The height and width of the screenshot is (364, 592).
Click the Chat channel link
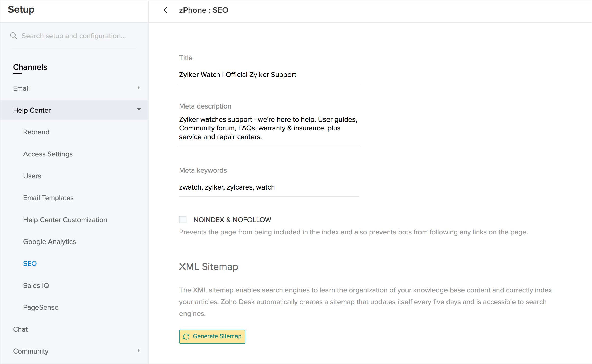[x=20, y=329]
